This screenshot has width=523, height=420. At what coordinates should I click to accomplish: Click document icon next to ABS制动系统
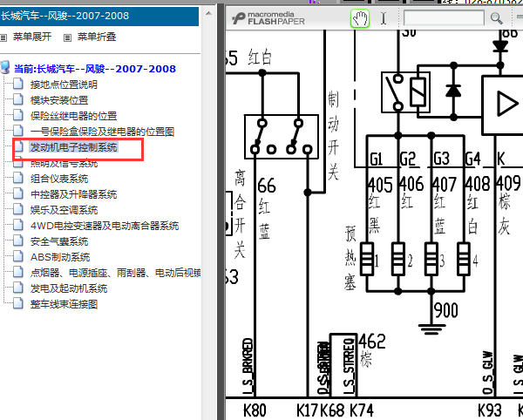(x=18, y=256)
